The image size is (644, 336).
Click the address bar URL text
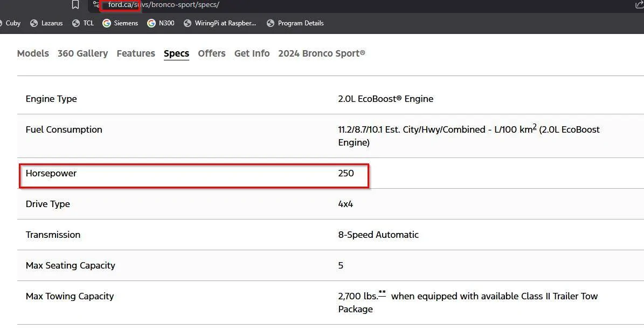(164, 5)
